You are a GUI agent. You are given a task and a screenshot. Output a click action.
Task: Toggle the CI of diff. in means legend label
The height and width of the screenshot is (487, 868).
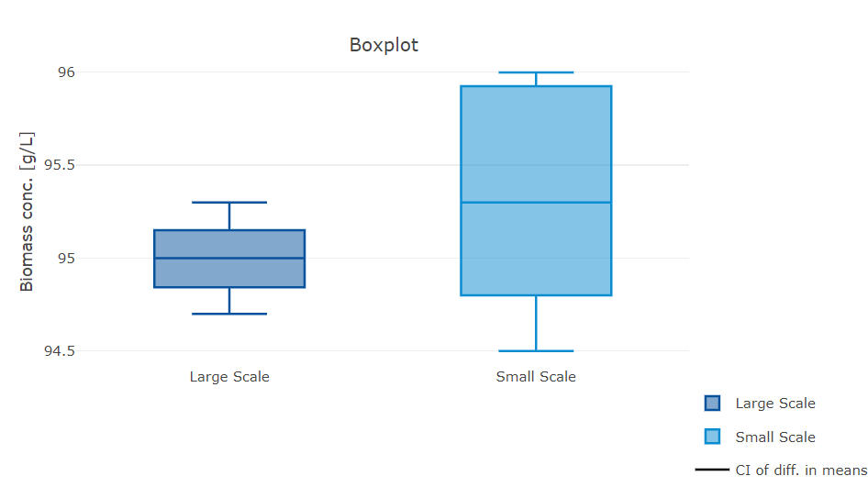click(x=800, y=470)
